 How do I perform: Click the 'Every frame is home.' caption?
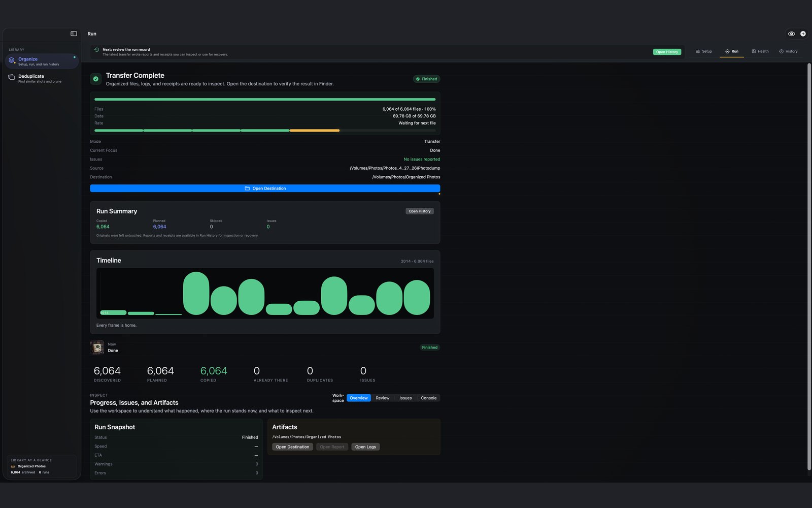(116, 326)
